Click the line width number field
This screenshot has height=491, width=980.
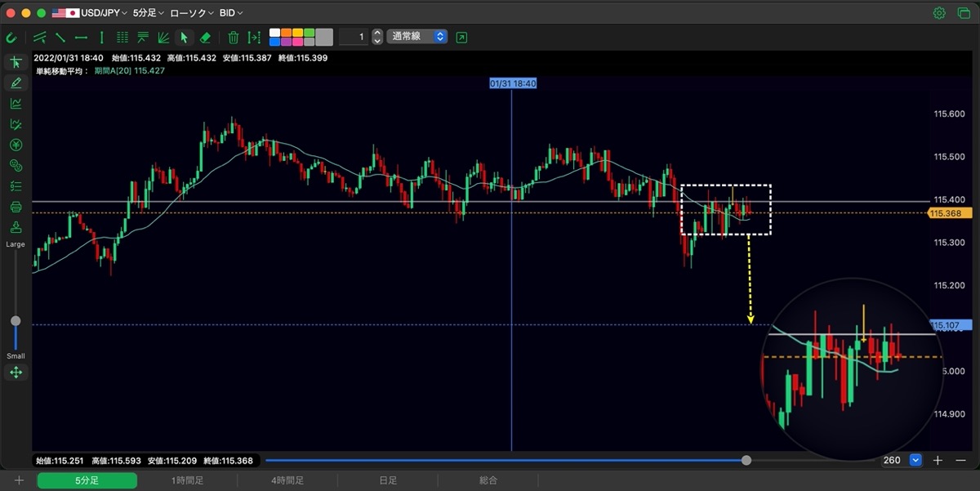[354, 37]
